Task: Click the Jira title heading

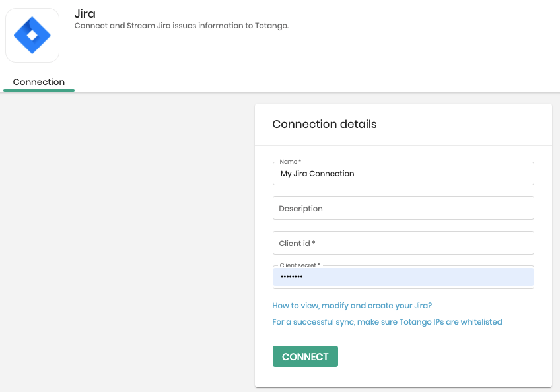Action: tap(85, 14)
